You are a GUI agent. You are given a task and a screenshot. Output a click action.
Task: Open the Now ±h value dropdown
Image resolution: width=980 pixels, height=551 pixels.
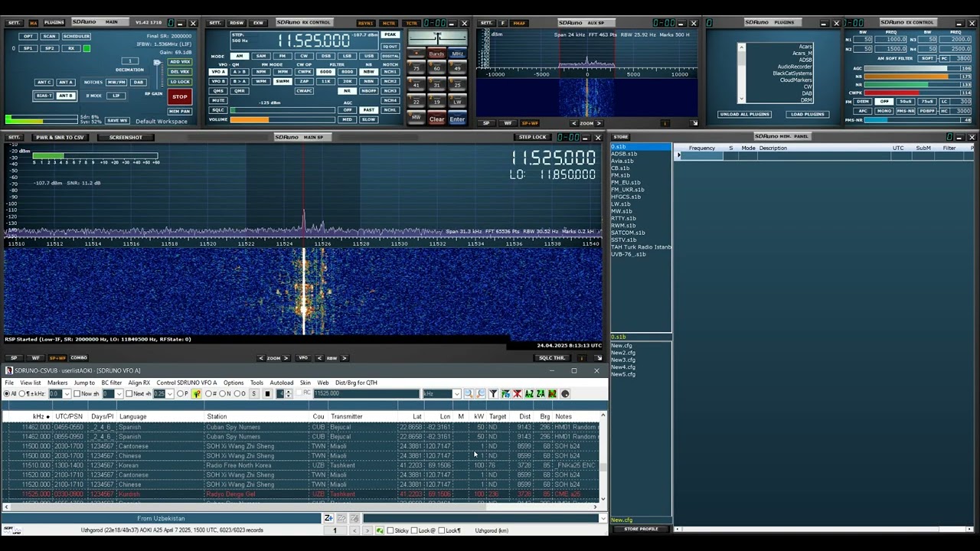pyautogui.click(x=119, y=393)
